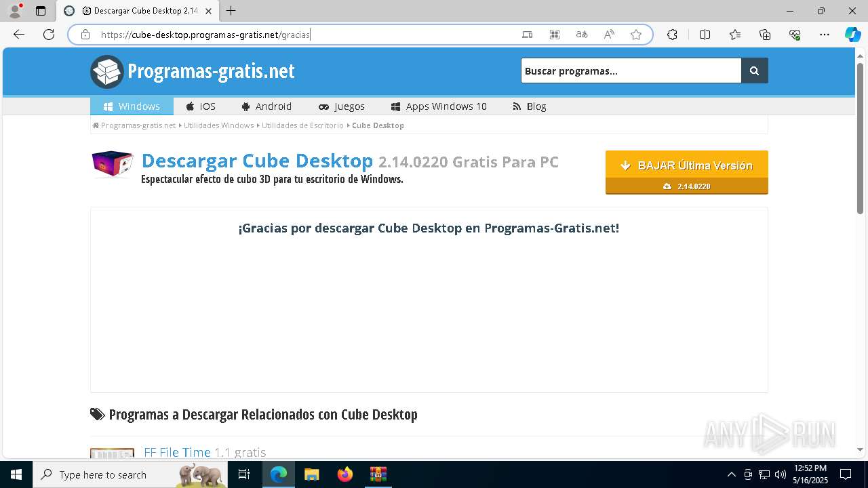Open the QR/apps grid icon in address bar

point(555,35)
